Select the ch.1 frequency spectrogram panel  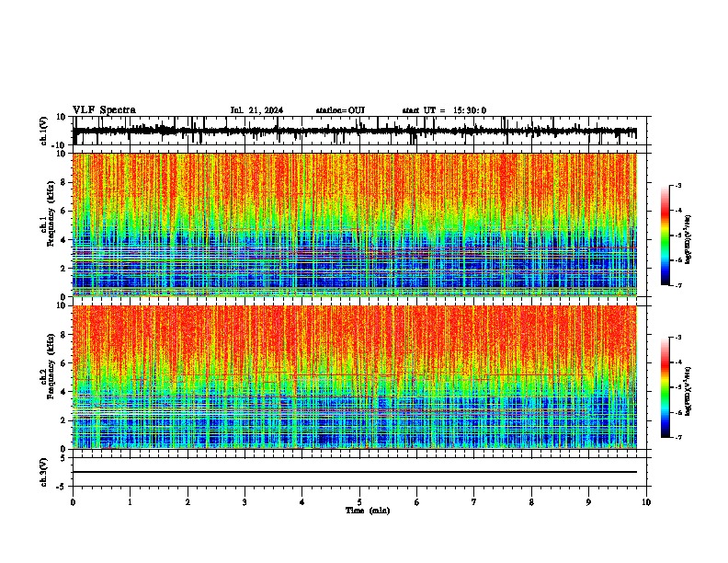point(361,224)
